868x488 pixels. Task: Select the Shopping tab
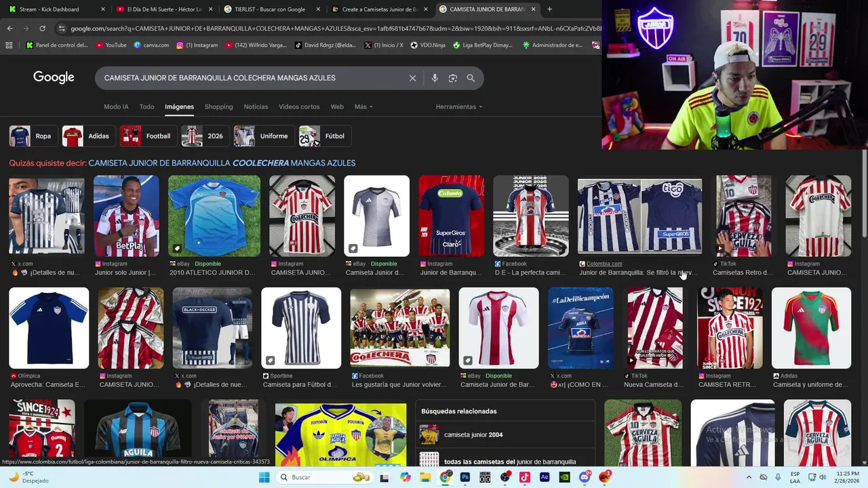coord(218,106)
